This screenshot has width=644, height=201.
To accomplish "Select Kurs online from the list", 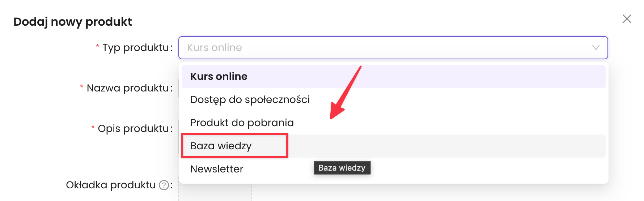I will 219,77.
